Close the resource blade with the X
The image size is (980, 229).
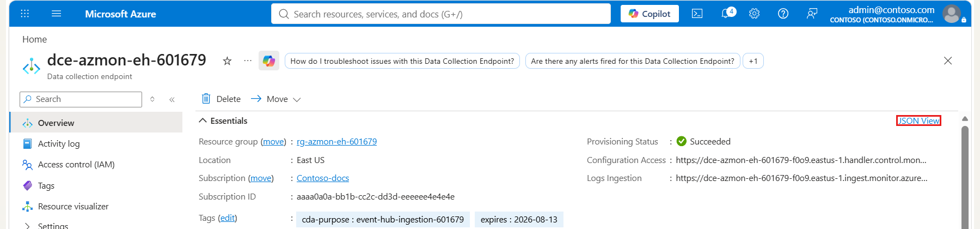[x=948, y=61]
